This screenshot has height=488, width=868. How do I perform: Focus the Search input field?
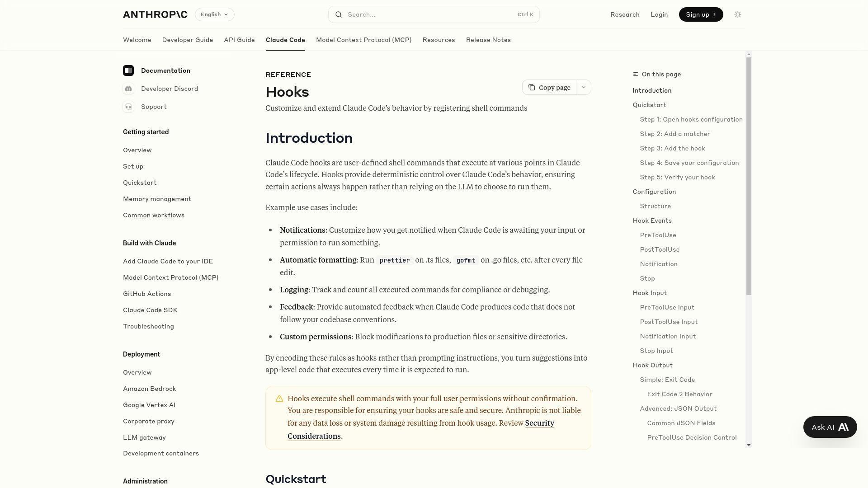coord(434,14)
